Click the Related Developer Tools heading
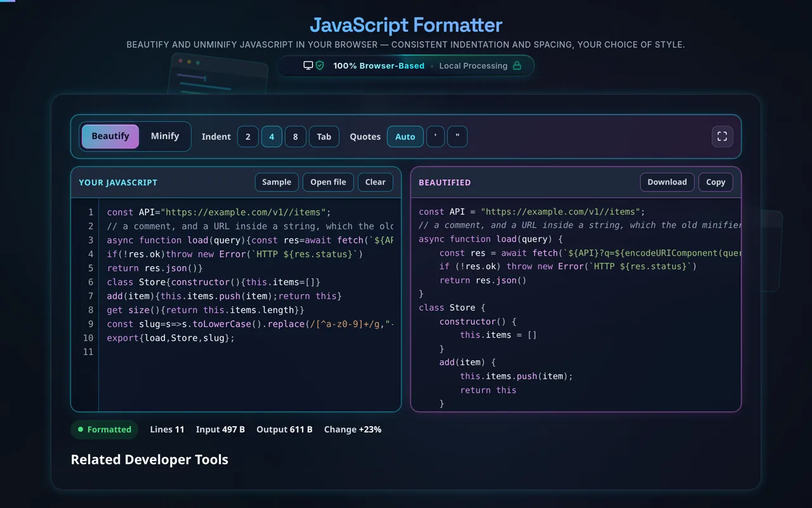 [150, 460]
